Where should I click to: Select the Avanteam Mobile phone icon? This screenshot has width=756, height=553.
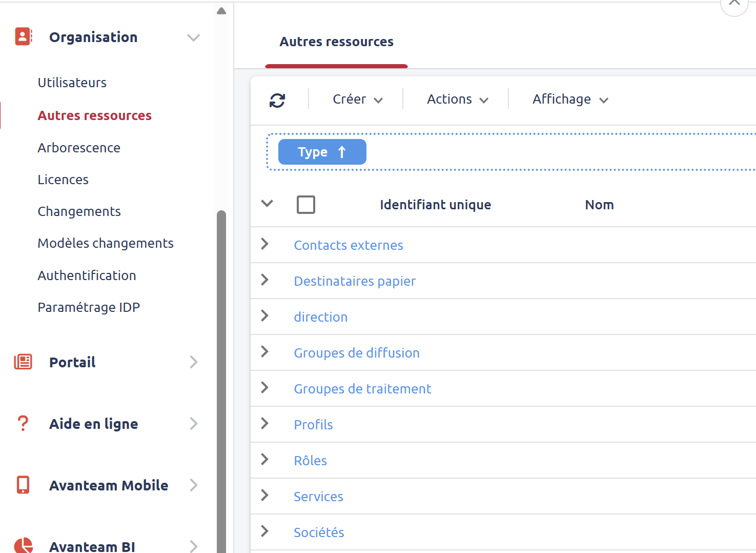coord(23,485)
